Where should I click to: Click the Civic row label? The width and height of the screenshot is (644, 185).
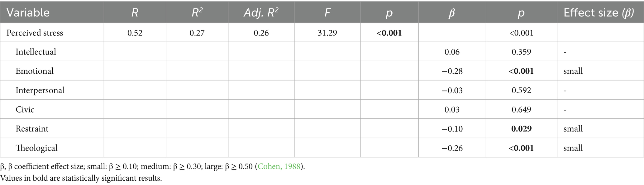(25, 109)
